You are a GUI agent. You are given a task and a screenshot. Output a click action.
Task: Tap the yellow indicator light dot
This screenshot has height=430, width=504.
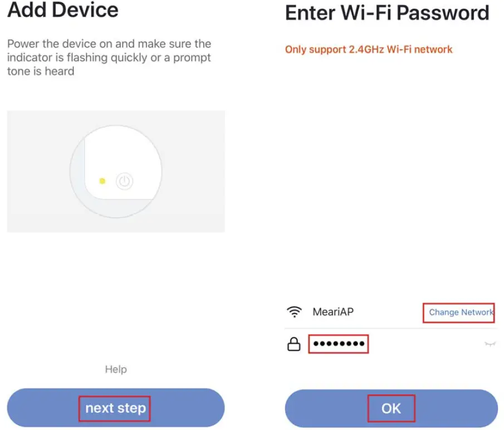[x=102, y=181]
